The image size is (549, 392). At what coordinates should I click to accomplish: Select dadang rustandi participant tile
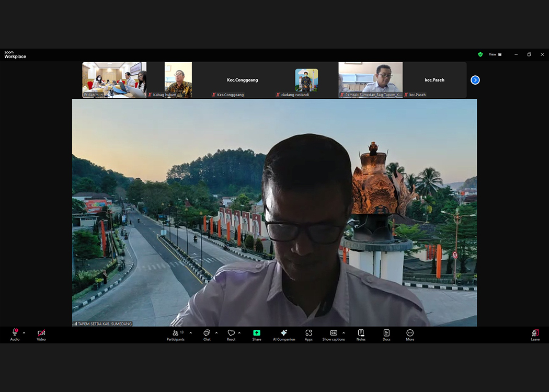[306, 80]
